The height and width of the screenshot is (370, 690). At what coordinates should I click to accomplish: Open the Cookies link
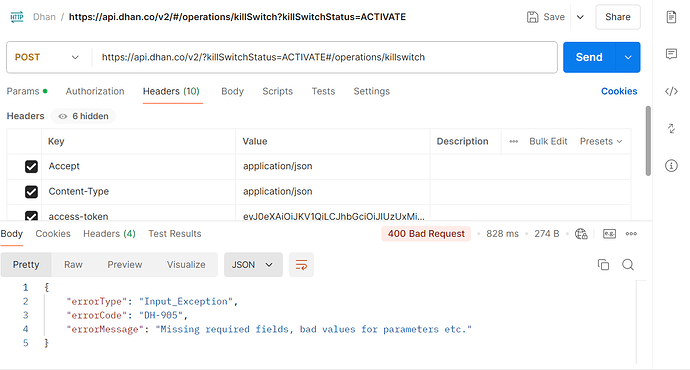click(x=619, y=92)
